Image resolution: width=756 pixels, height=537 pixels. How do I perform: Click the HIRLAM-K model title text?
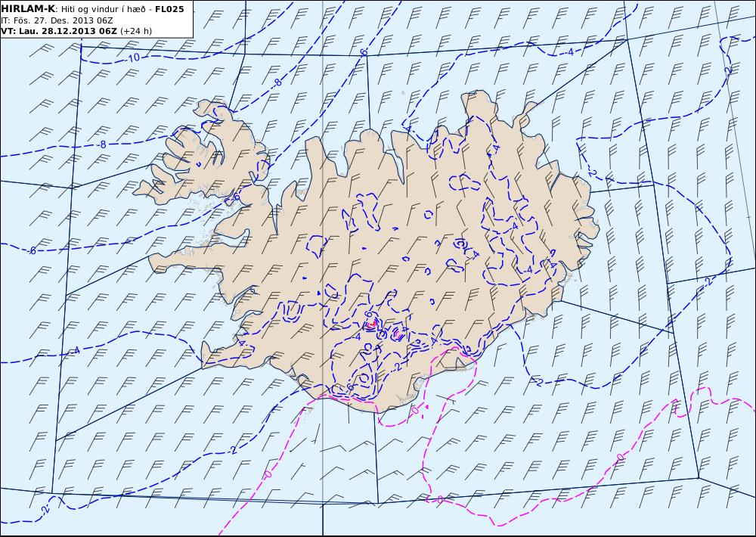[29, 9]
